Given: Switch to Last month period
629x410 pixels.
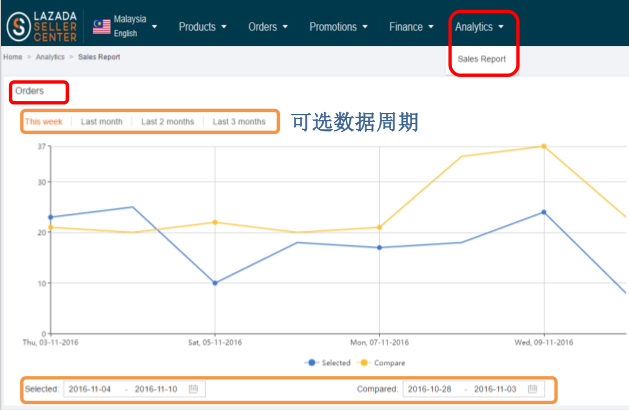Looking at the screenshot, I should [101, 122].
